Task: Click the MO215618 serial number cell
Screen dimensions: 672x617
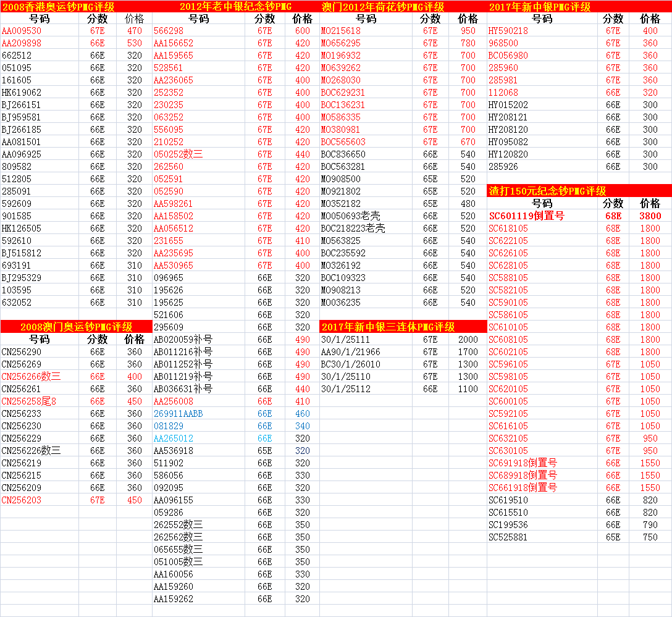Action: pos(341,31)
